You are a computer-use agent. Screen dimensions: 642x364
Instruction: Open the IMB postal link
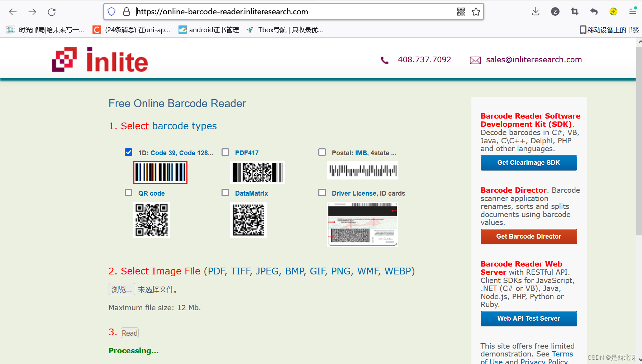[x=361, y=153]
